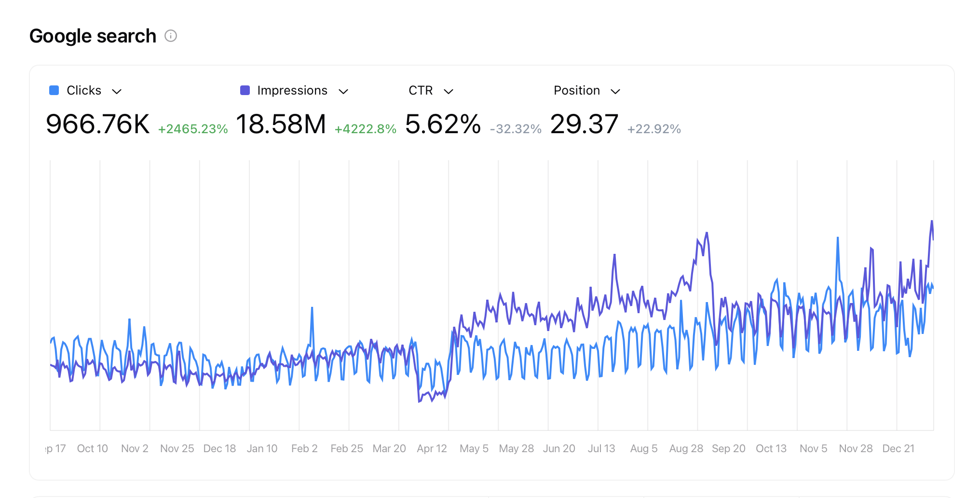Click the 18.58M impressions value
Screen dimensions: 980x498
[x=281, y=124]
